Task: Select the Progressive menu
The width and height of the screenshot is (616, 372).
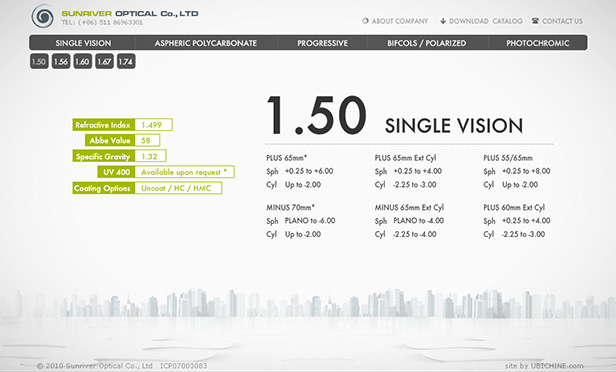Action: point(322,43)
